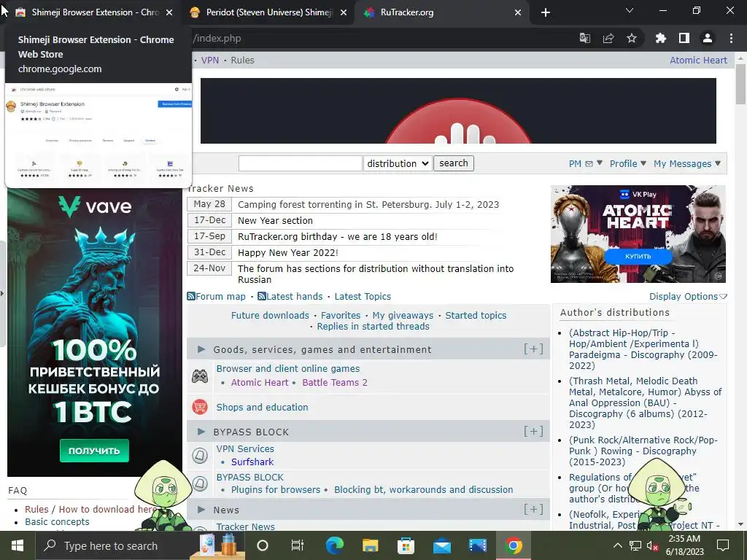Open the Google Translate page icon

click(585, 38)
